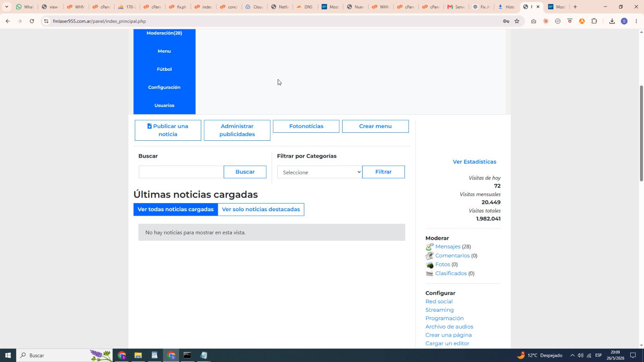Open the Mensajes moderation link

(x=448, y=247)
